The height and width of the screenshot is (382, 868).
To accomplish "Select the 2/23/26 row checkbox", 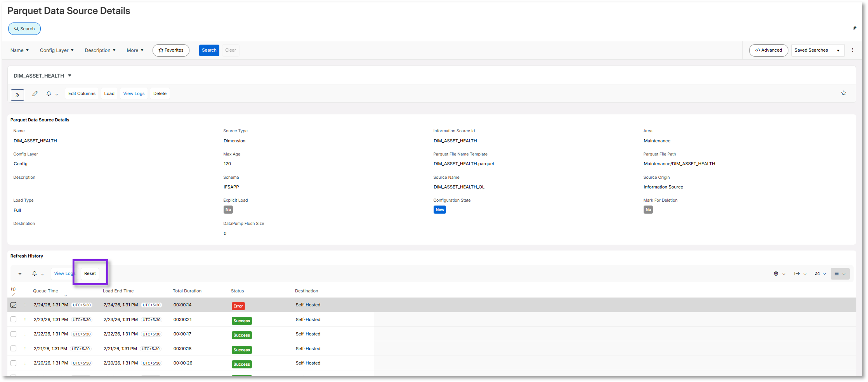I will click(x=13, y=319).
